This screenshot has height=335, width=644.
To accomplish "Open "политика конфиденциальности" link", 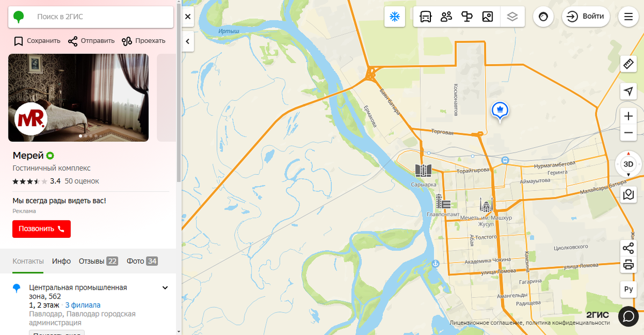I will click(568, 323).
